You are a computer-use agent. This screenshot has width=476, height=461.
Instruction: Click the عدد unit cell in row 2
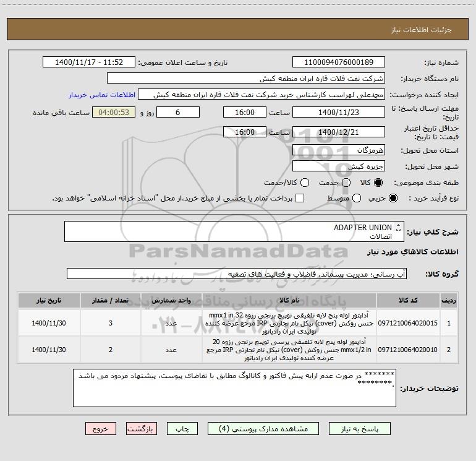pos(171,350)
